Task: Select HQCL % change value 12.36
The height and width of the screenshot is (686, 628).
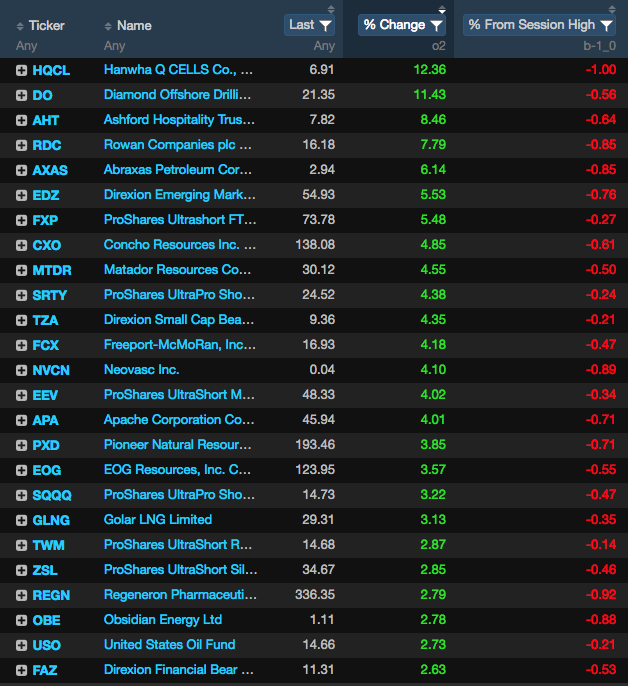Action: click(x=430, y=70)
